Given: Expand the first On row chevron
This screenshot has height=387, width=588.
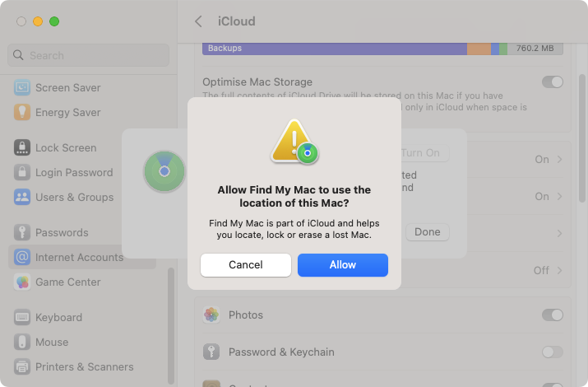Looking at the screenshot, I should pos(559,160).
